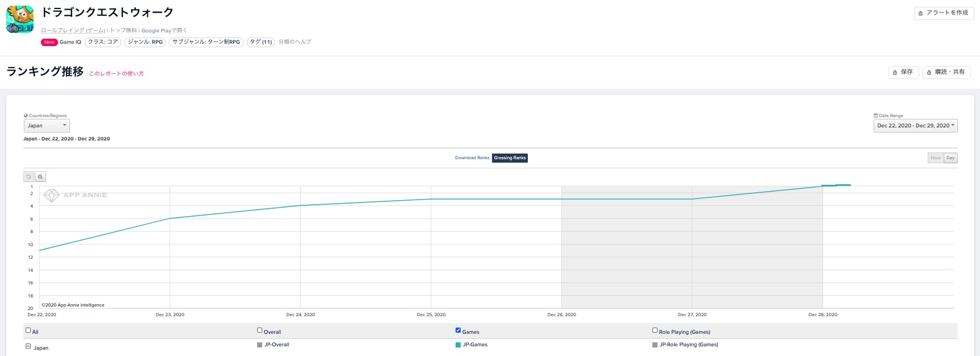Collapse the Japan row in legend
Image resolution: width=980 pixels, height=356 pixels.
28,346
